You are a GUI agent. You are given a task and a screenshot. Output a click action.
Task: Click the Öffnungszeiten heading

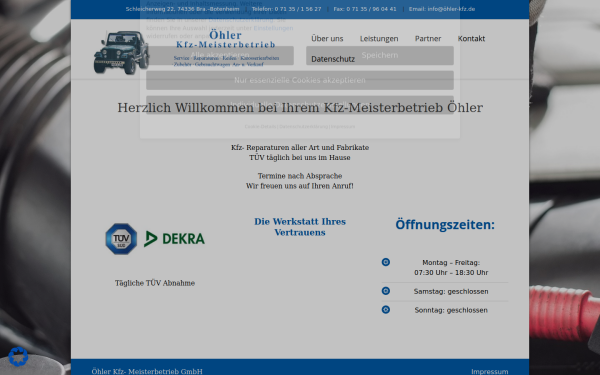click(x=445, y=225)
